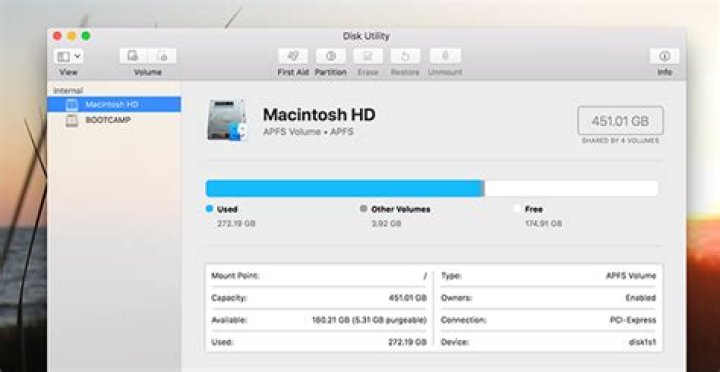The height and width of the screenshot is (372, 720).
Task: Click the Erase toolbar icon
Action: point(368,56)
